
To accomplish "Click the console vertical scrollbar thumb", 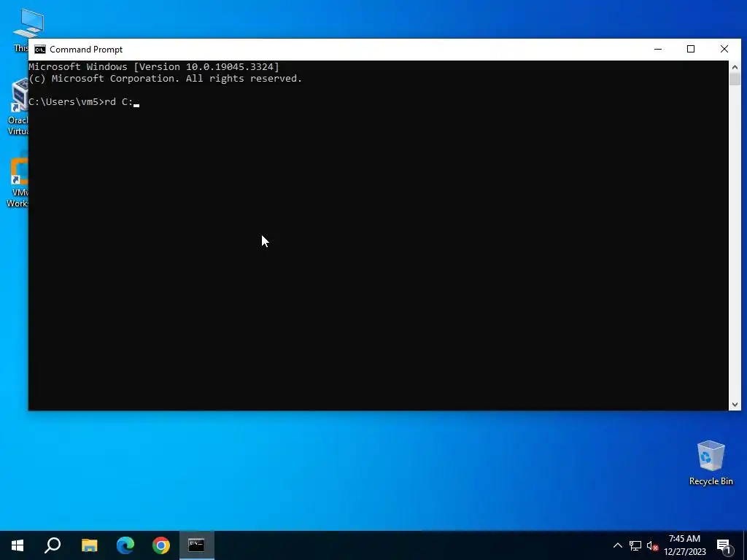I will (735, 79).
